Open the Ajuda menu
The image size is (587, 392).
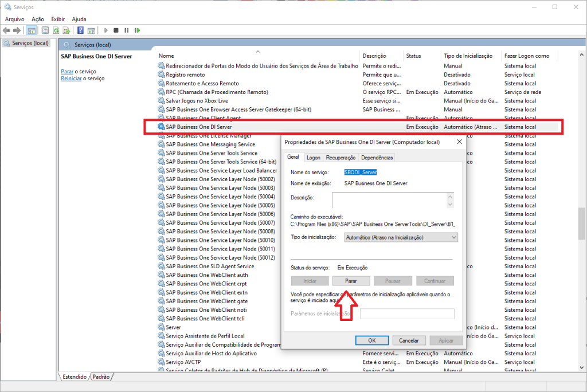(79, 19)
